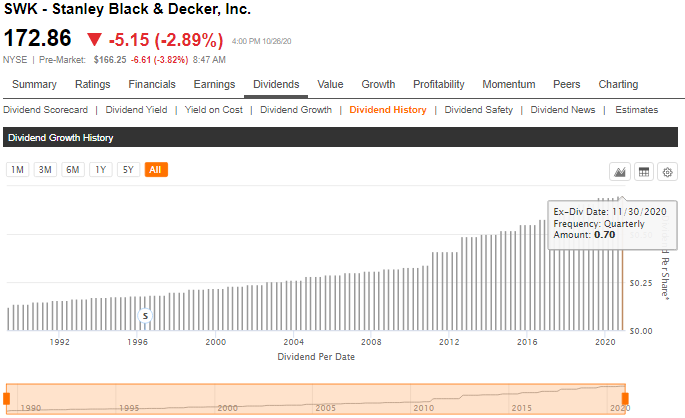Go to Dividend Safety
Viewport: 685px width, 418px height.
[x=479, y=110]
